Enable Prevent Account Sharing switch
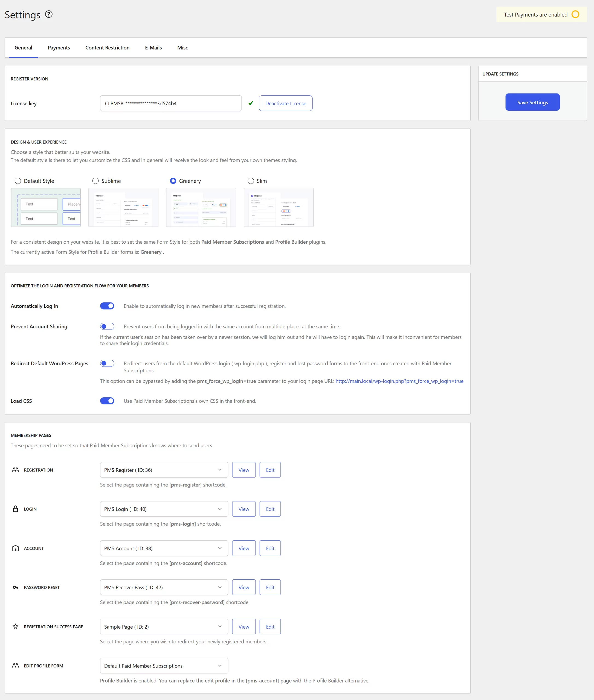This screenshot has width=594, height=700. (x=107, y=326)
